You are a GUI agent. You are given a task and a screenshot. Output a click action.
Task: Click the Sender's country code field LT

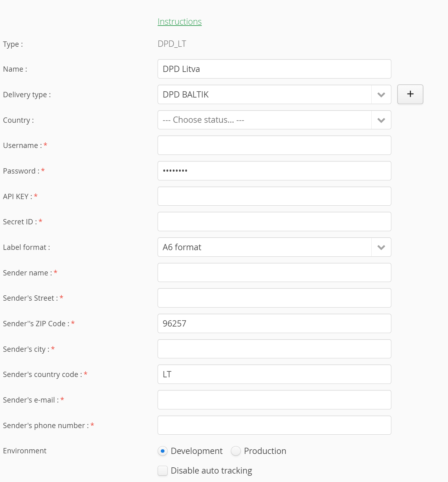(x=274, y=374)
